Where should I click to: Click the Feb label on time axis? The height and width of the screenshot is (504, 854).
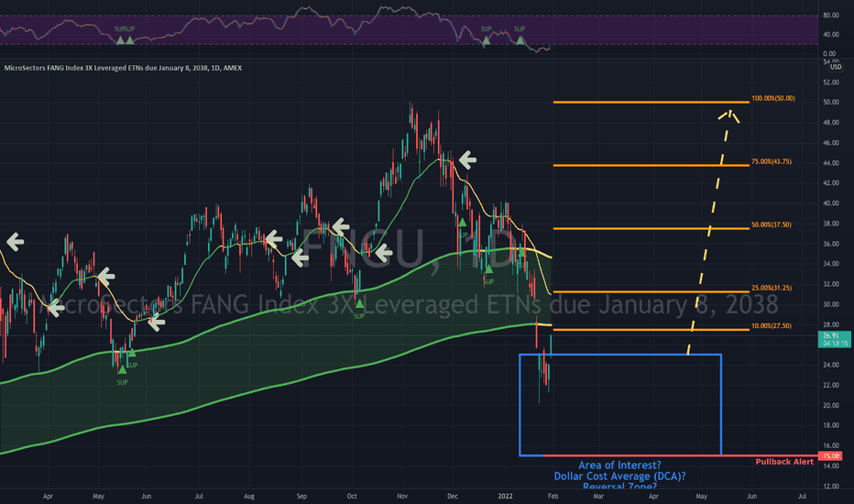(553, 497)
